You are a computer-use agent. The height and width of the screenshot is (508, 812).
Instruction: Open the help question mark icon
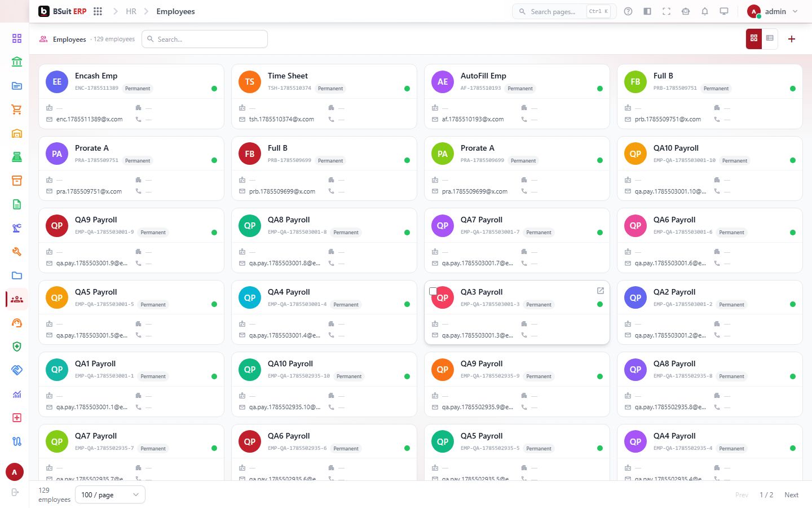(x=628, y=11)
